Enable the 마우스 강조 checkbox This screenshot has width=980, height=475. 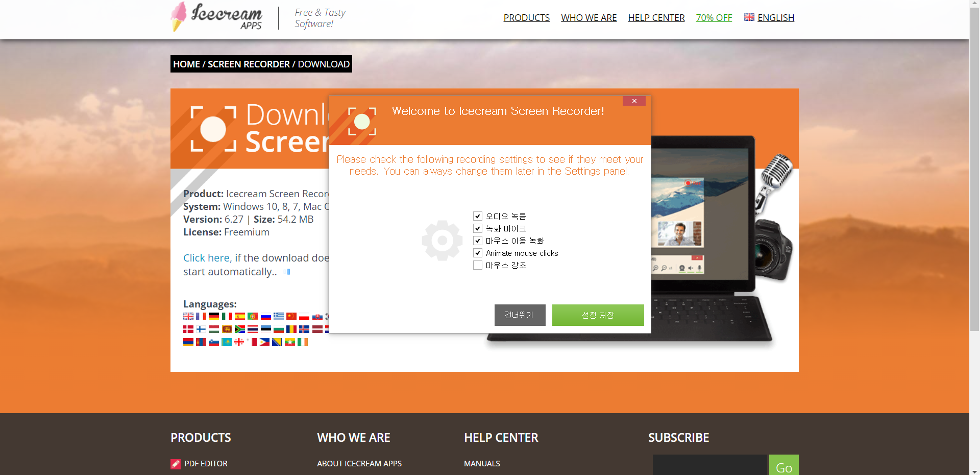pyautogui.click(x=478, y=265)
